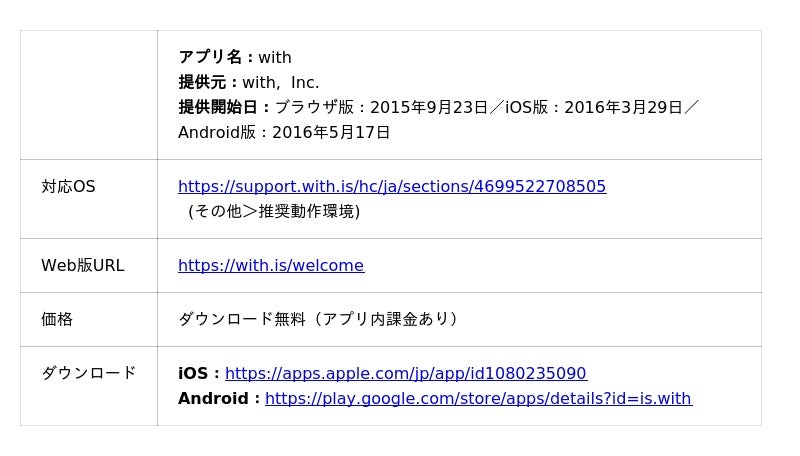Select the 対応OS row label

tap(68, 187)
